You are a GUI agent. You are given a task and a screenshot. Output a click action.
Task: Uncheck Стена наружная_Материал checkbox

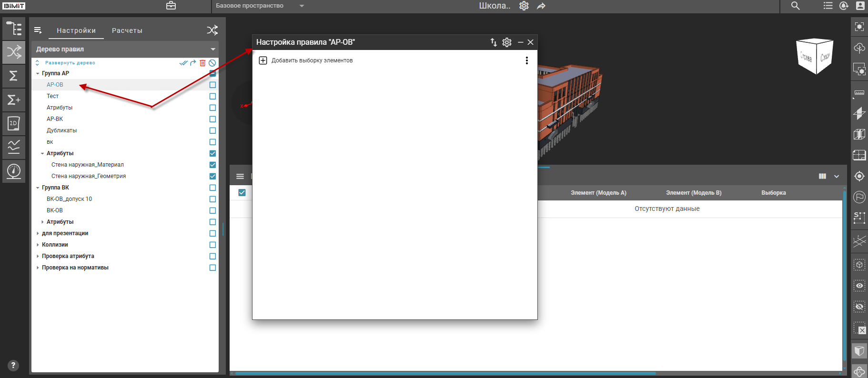click(x=212, y=165)
